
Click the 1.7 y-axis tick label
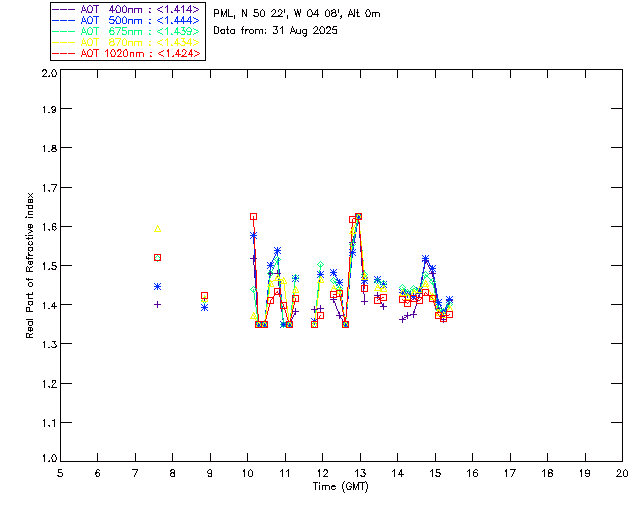49,188
